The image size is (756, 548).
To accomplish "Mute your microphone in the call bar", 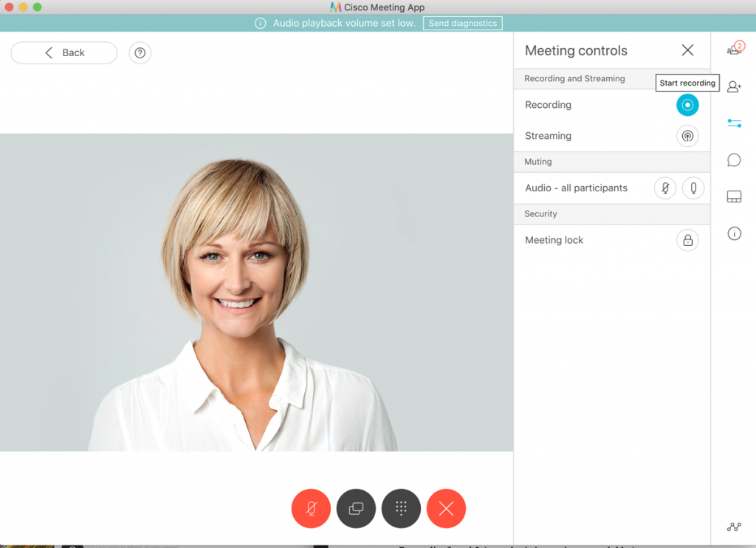I will coord(311,508).
